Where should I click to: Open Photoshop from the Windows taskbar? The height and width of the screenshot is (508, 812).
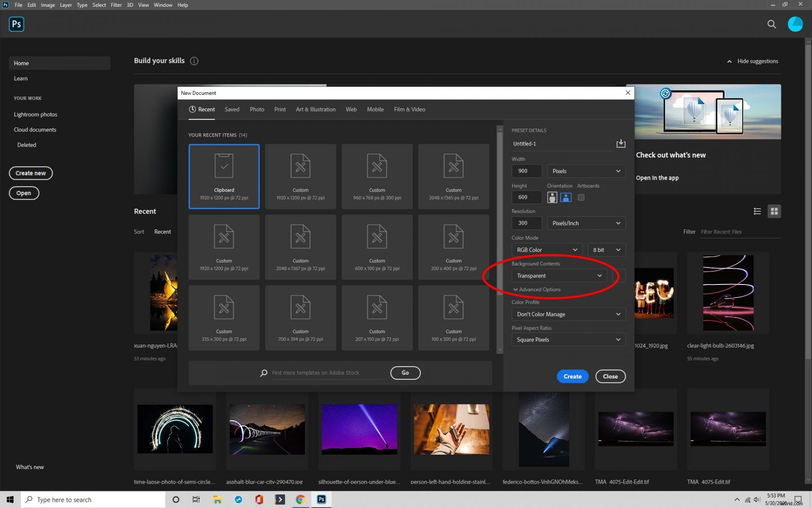click(x=321, y=499)
